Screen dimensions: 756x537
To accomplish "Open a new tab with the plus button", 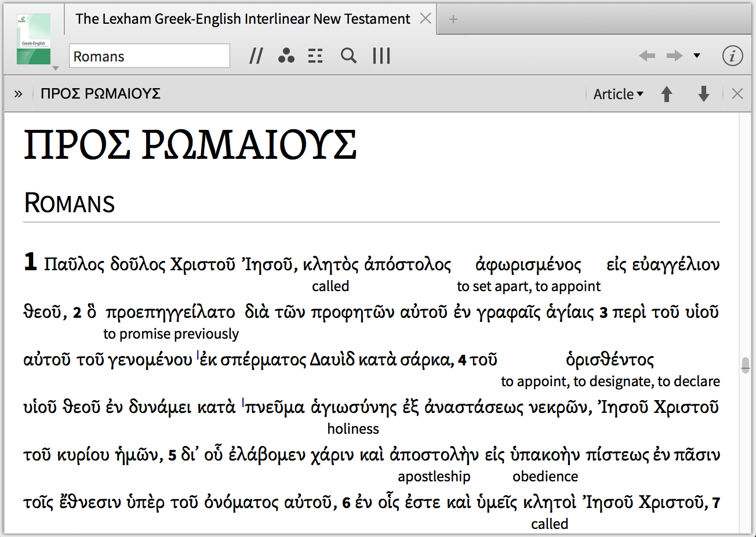I will pos(453,19).
